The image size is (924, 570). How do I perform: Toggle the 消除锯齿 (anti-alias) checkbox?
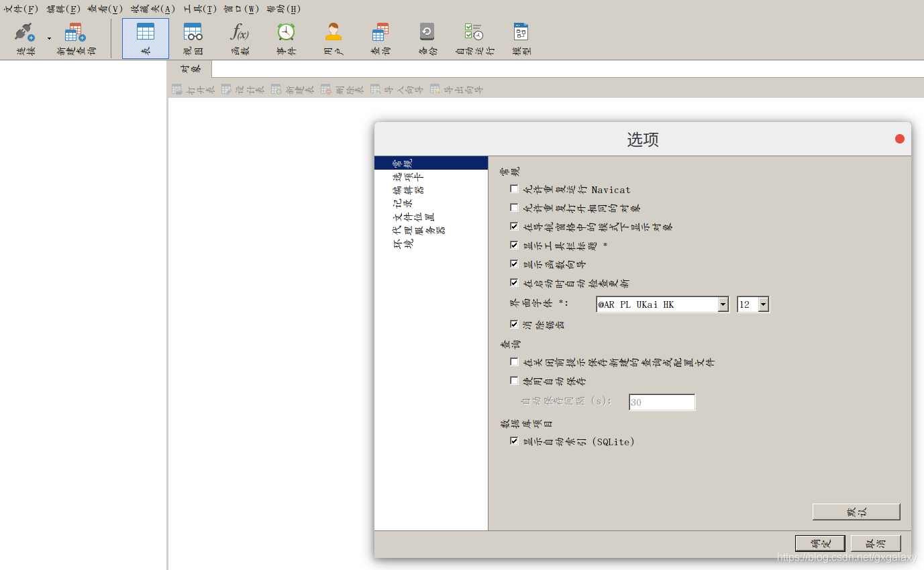515,325
